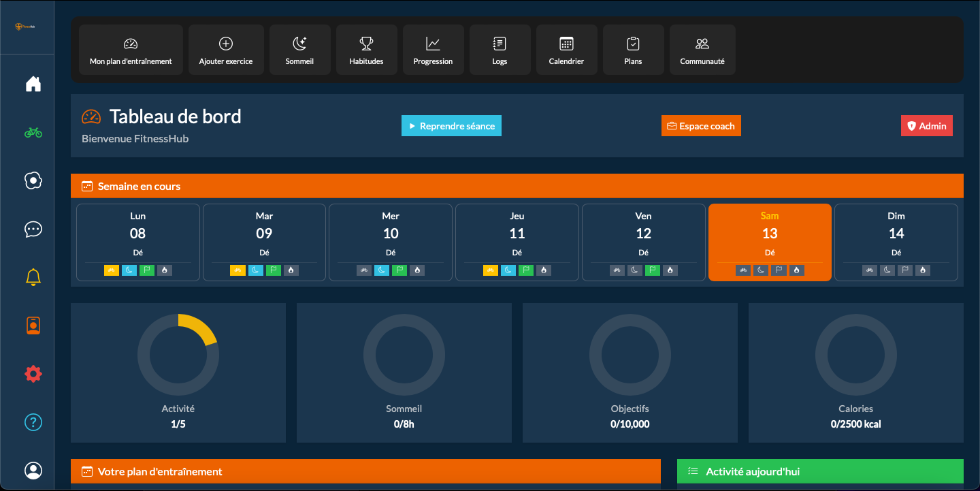Open notifications via the bell icon
Image resolution: width=980 pixels, height=491 pixels.
click(33, 276)
